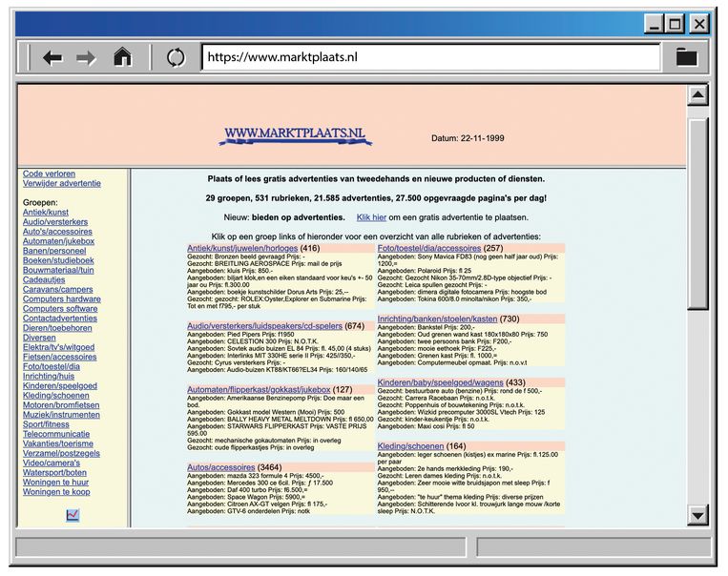Click the browser forward arrow button
This screenshot has width=728, height=576.
[x=87, y=58]
